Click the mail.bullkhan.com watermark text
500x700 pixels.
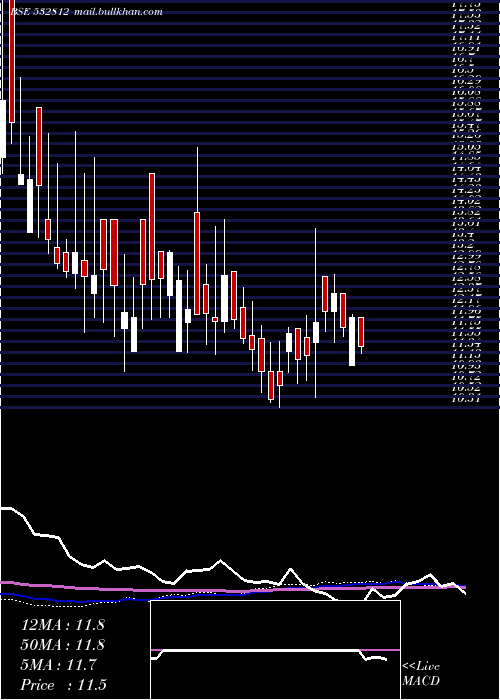118,12
